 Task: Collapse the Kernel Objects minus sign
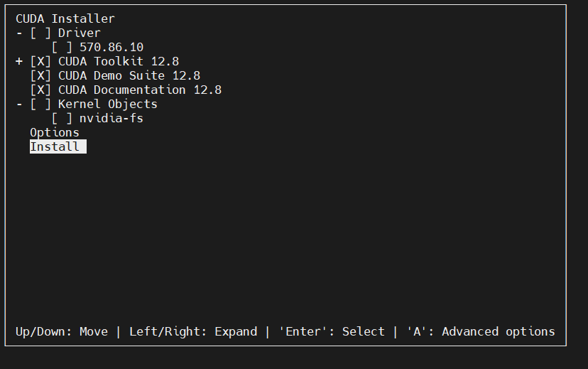[x=19, y=105]
